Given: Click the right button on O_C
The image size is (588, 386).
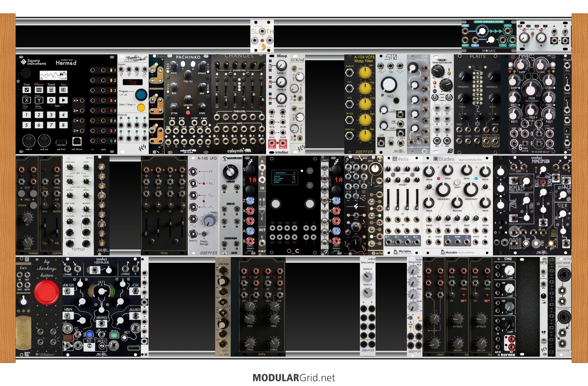Looking at the screenshot, I should pyautogui.click(x=309, y=203).
